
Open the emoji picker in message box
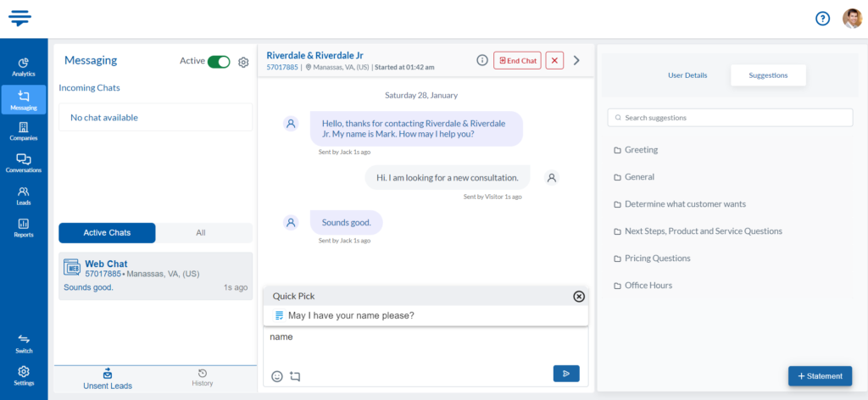click(x=277, y=376)
